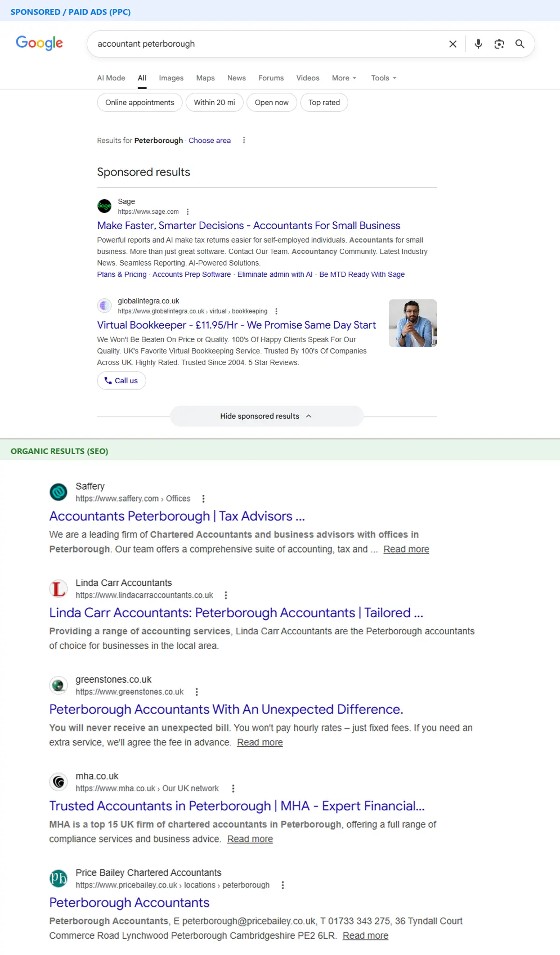Click the Choose area link
Viewport: 560px width, 955px height.
(210, 140)
